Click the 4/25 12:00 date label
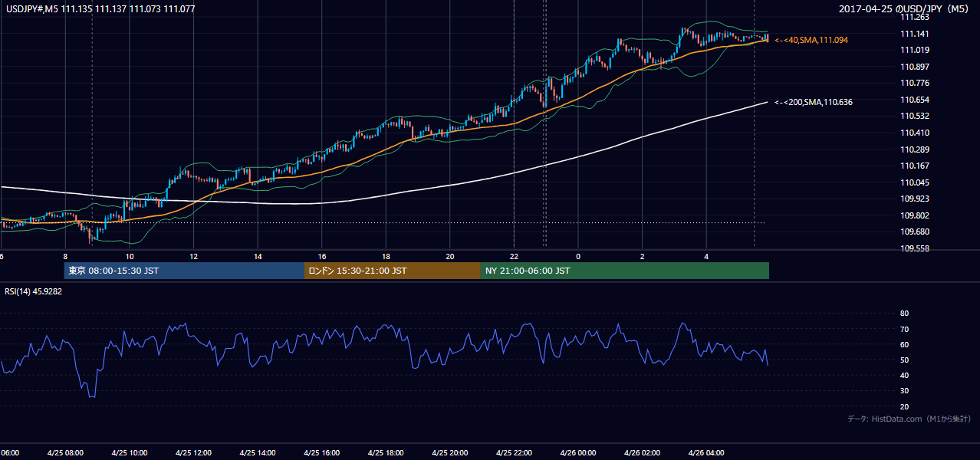Image resolution: width=980 pixels, height=460 pixels. coord(193,453)
